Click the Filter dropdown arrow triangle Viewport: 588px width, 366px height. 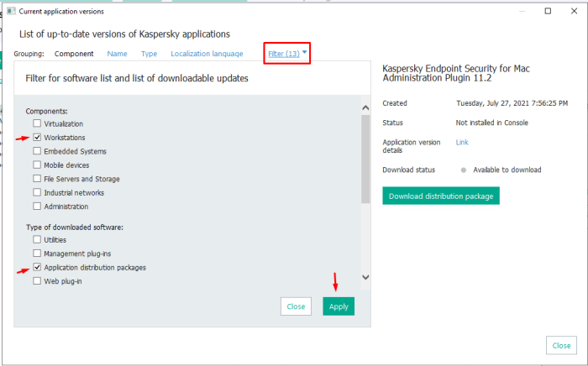pos(304,52)
